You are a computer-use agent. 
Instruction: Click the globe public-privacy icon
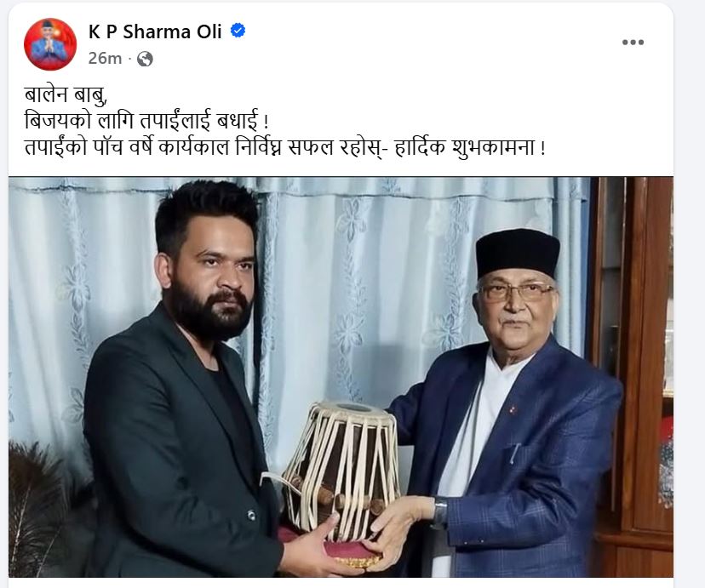point(145,59)
